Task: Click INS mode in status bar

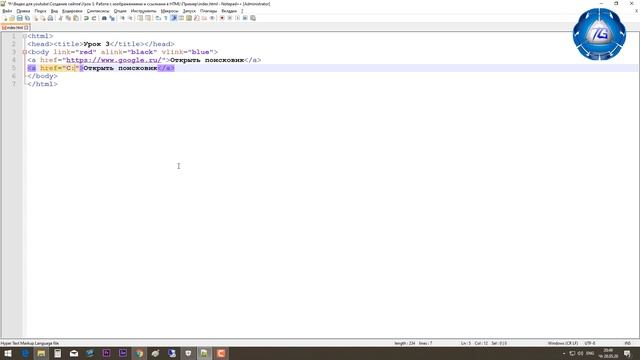Action: [628, 343]
